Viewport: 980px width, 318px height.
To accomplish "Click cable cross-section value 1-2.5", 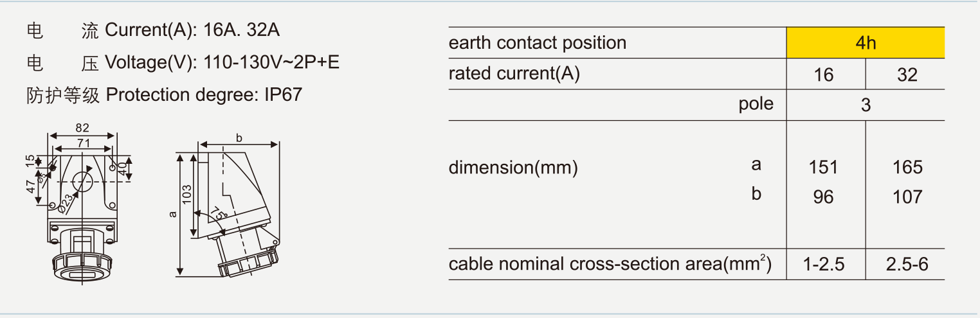I will pos(823,264).
